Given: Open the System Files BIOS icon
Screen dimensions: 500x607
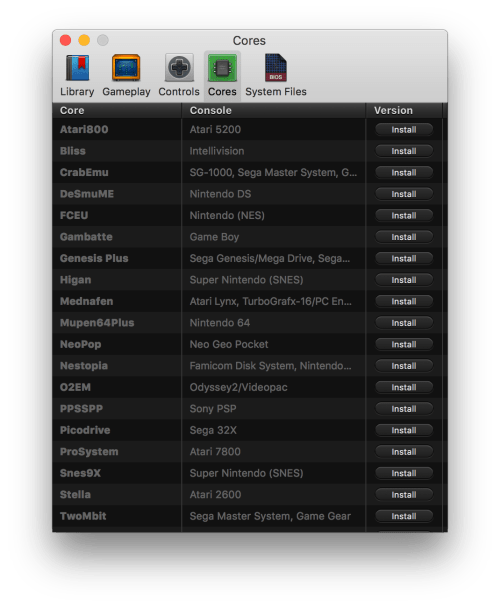Looking at the screenshot, I should (276, 68).
